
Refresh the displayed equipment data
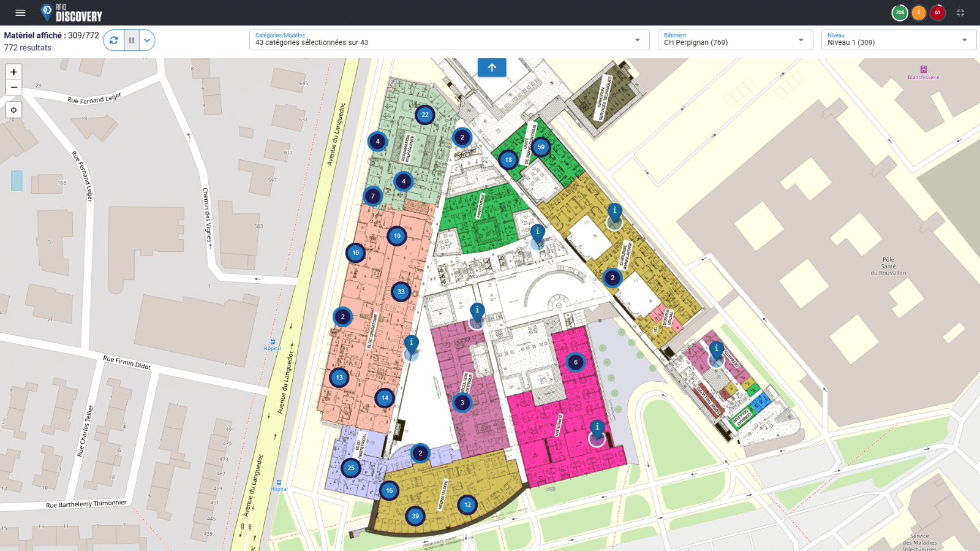[x=114, y=40]
